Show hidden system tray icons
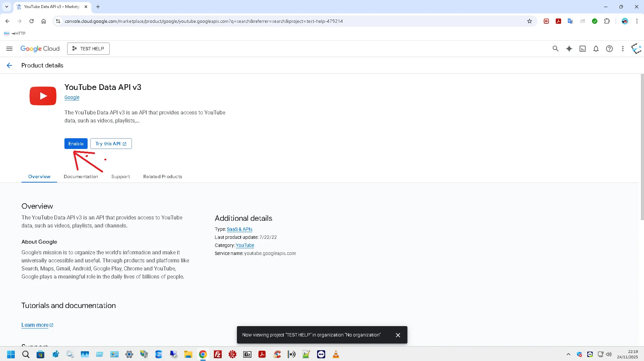Screen dimensions: 644x361 568,354
